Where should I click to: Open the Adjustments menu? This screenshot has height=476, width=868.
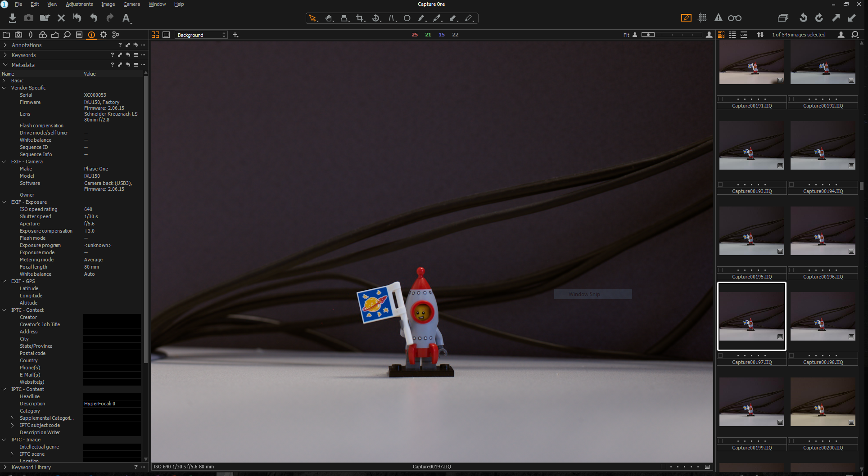[79, 4]
